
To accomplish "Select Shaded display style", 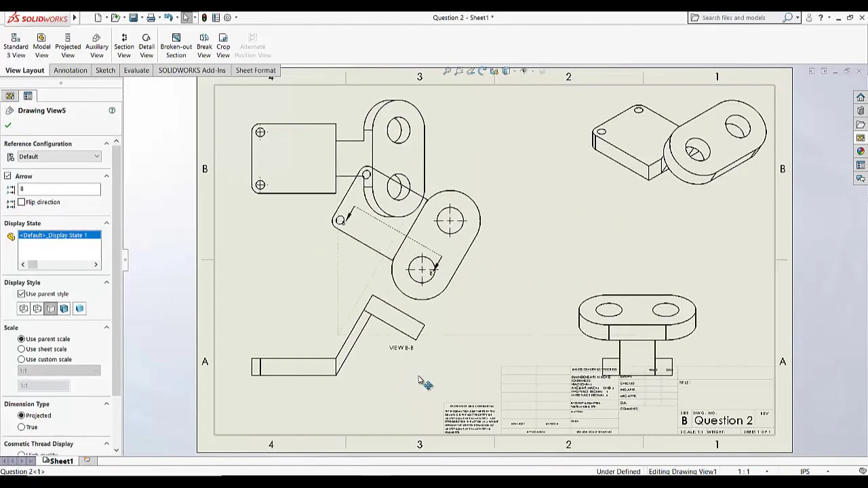I will click(x=79, y=308).
